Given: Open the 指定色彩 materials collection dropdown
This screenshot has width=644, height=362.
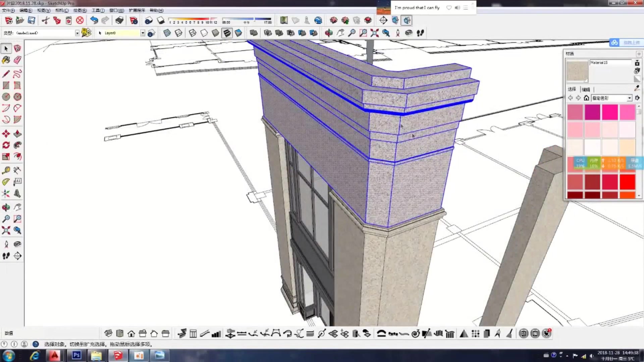Looking at the screenshot, I should coord(630,98).
